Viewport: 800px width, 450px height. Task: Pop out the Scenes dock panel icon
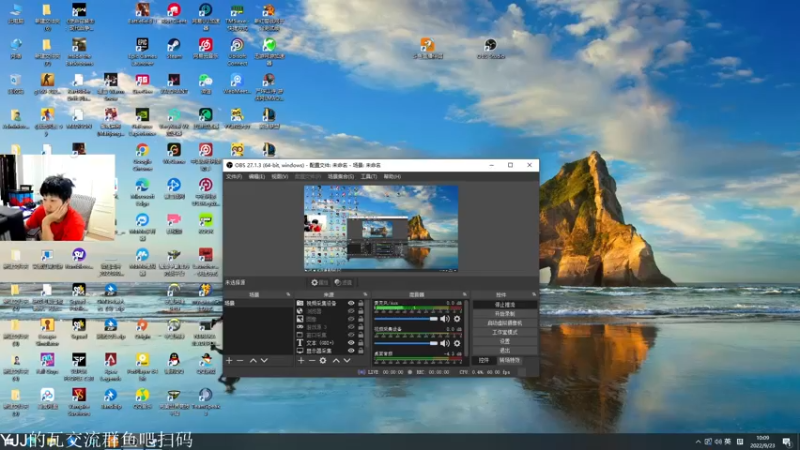coord(288,294)
